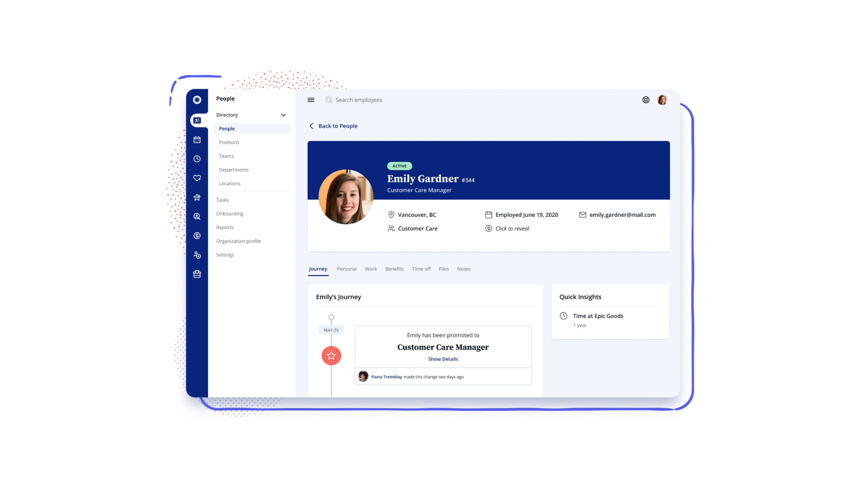Open the clock time-tracking sidebar icon
Image resolution: width=868 pixels, height=488 pixels.
[x=197, y=159]
